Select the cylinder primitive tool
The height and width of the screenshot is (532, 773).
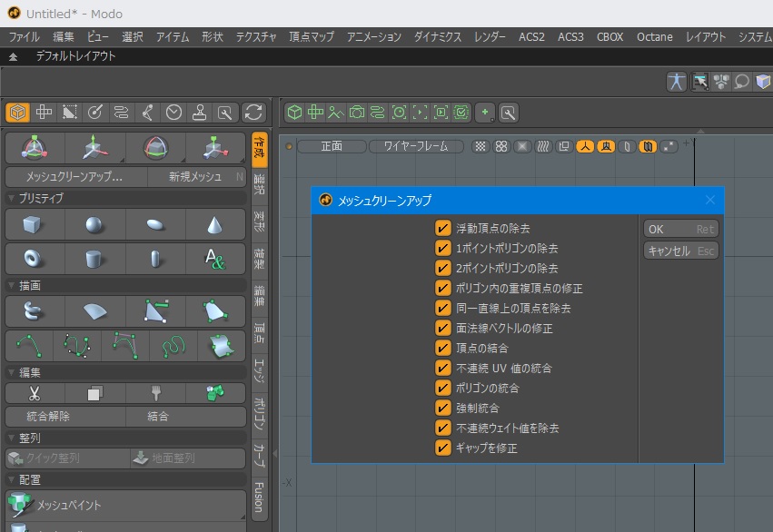94,259
